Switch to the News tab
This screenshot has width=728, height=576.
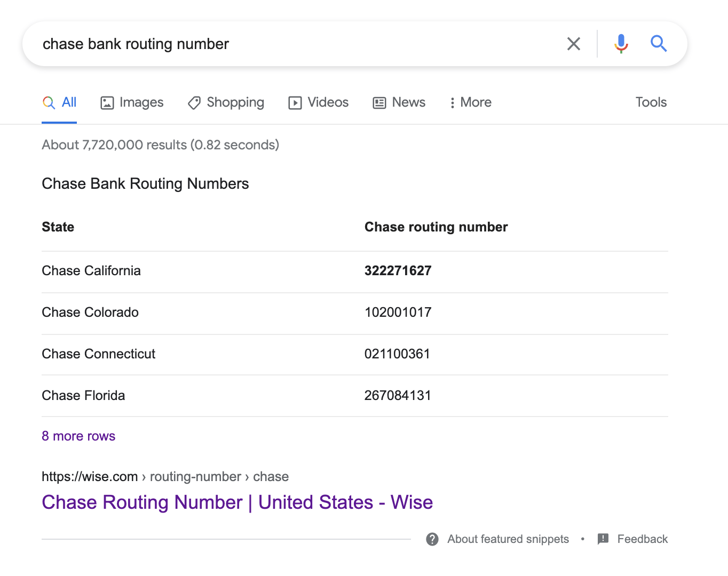[408, 102]
